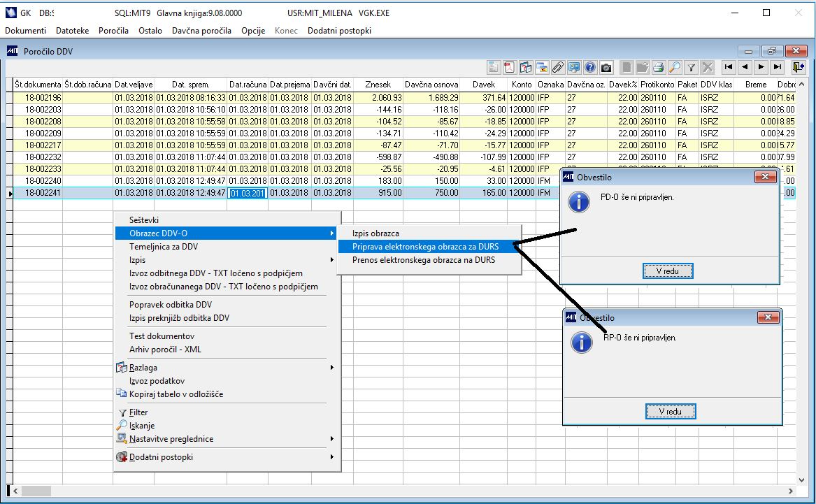
Task: Click the paperclip attachment icon
Action: 558,67
